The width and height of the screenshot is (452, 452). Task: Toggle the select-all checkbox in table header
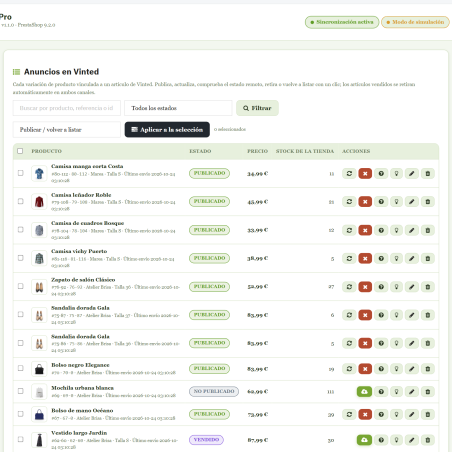coord(20,151)
